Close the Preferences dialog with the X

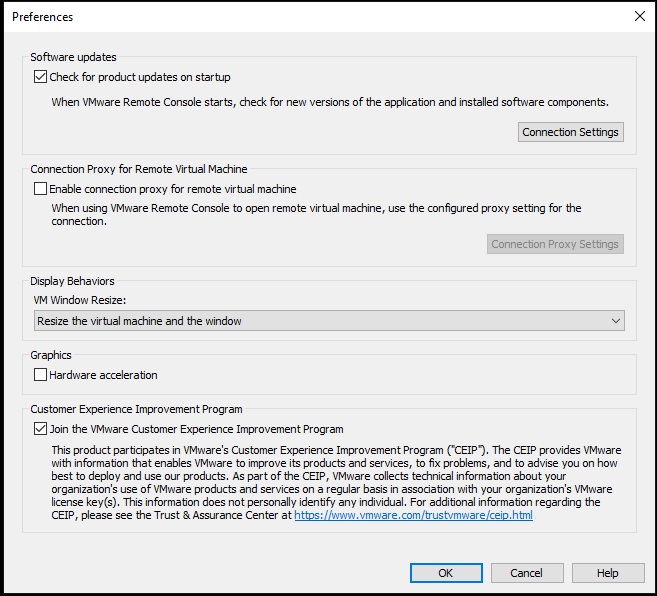coord(639,17)
